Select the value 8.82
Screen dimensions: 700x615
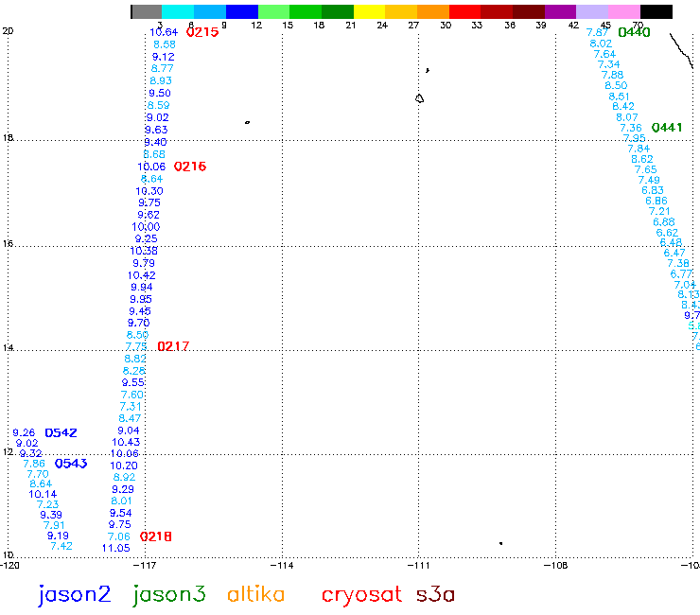(135, 359)
